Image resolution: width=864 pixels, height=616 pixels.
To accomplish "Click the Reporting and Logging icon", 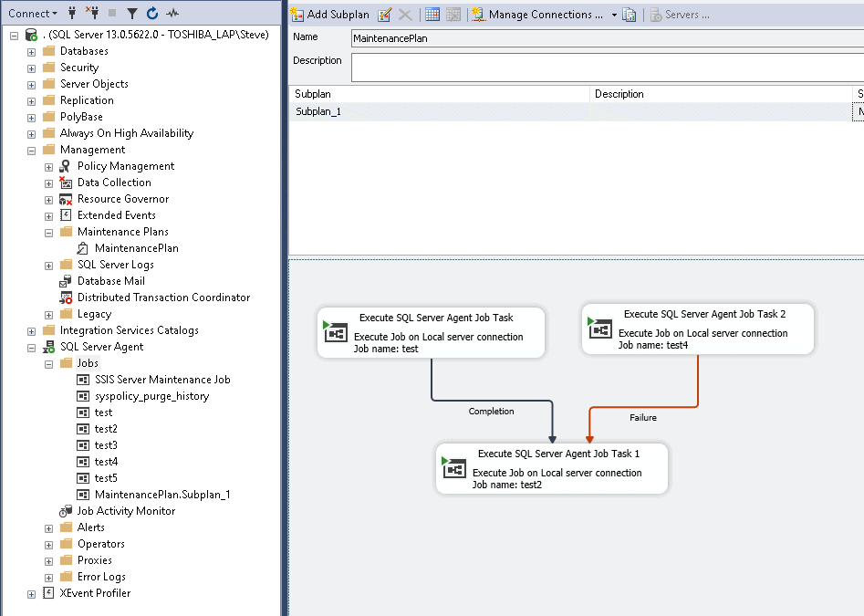I will click(x=630, y=15).
